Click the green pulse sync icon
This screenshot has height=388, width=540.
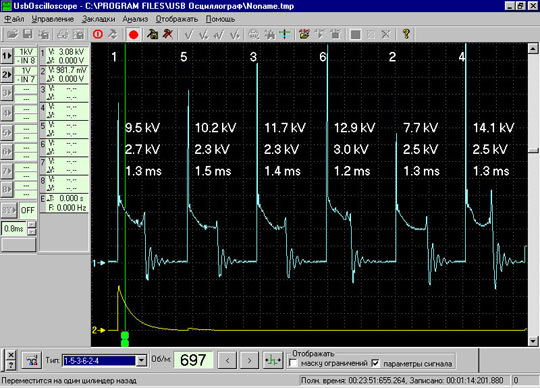(x=272, y=360)
